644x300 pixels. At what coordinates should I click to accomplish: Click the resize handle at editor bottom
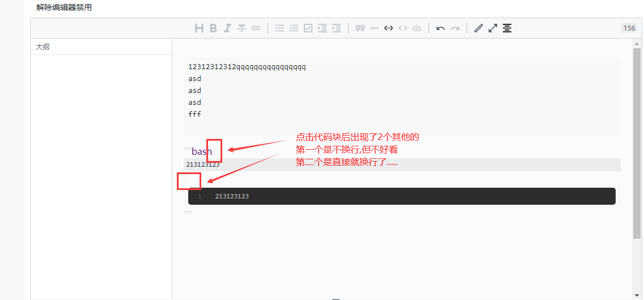(x=336, y=299)
